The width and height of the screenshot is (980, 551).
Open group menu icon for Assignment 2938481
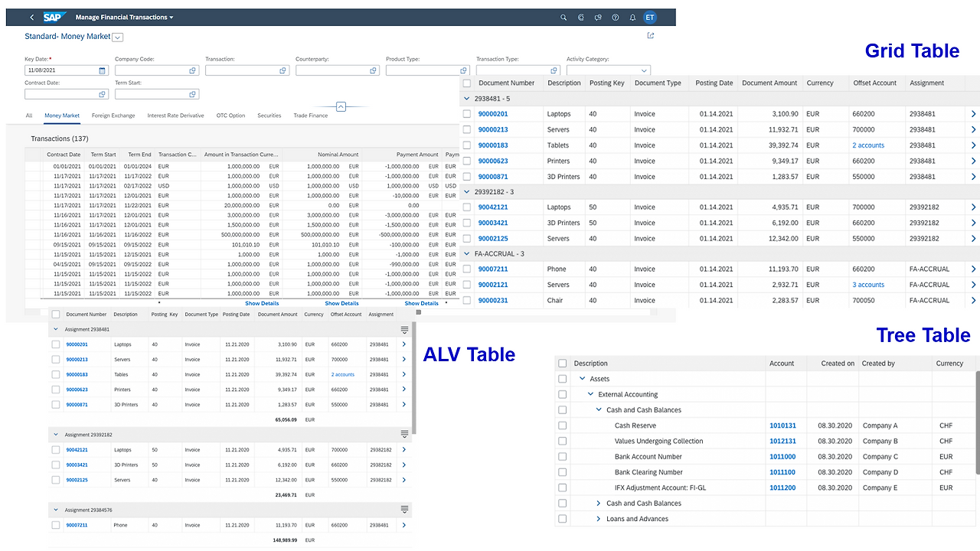click(404, 330)
